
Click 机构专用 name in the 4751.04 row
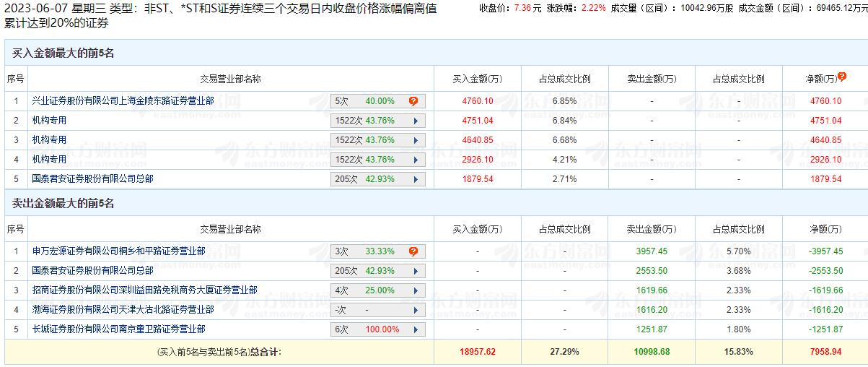[x=50, y=121]
